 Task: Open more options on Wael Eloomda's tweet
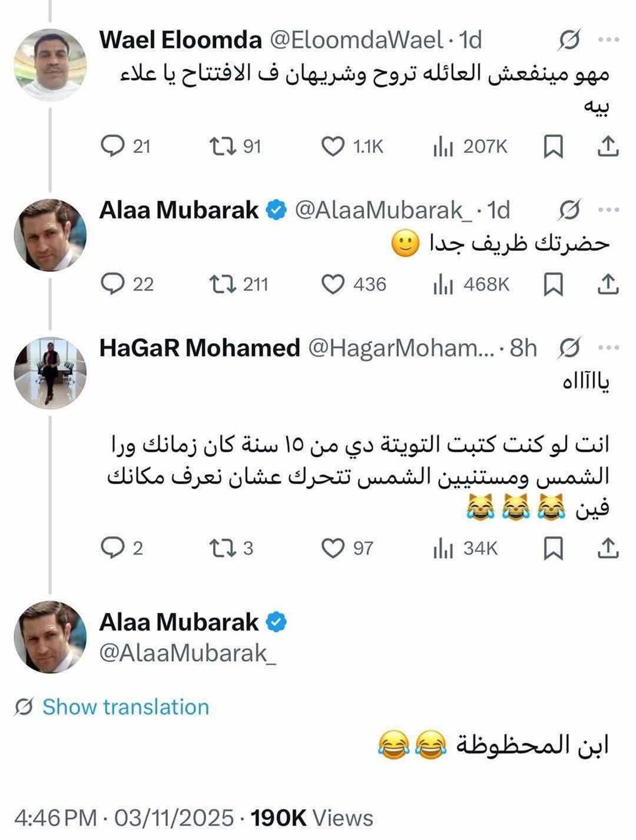click(608, 40)
